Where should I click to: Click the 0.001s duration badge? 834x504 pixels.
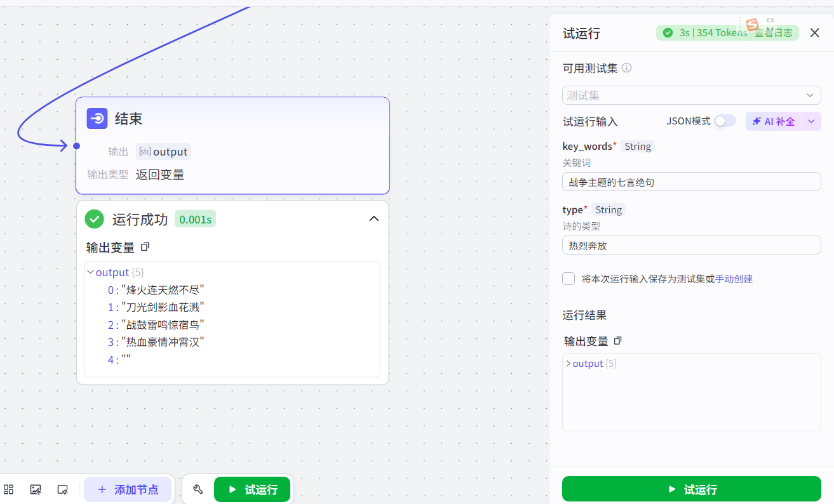point(195,220)
